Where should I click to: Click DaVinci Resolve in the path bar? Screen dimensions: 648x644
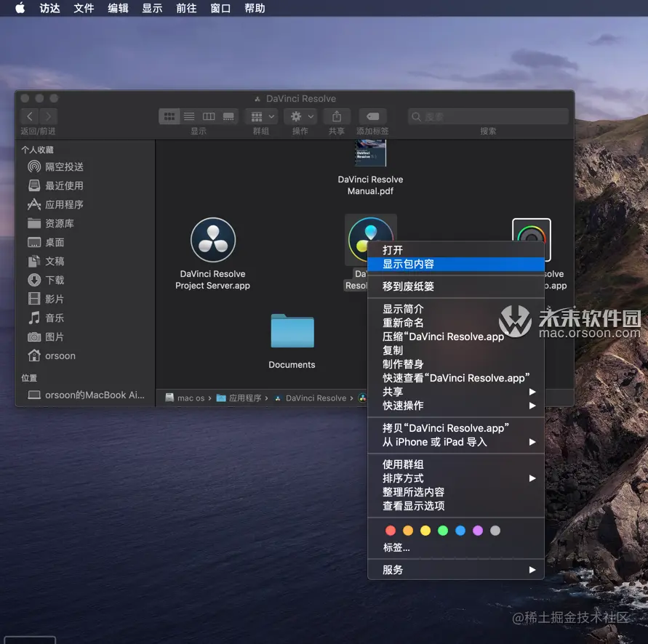[311, 398]
